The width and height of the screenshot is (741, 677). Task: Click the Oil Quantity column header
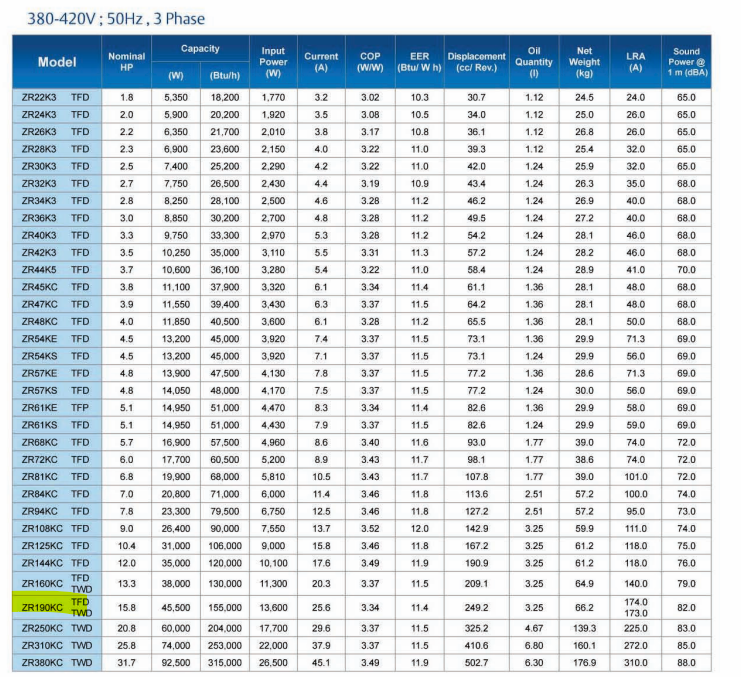point(533,62)
